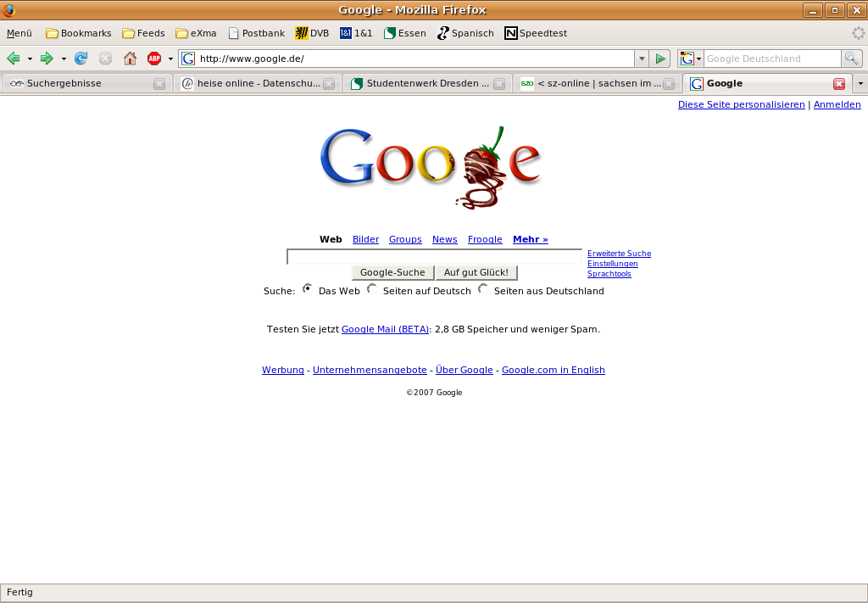Open the Mehr » link

click(531, 239)
